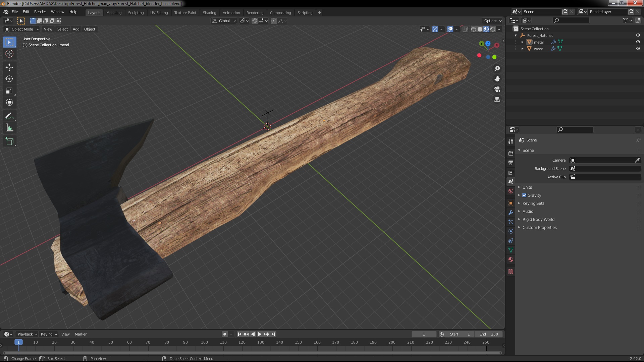The image size is (644, 362).
Task: Click the timeline horizontal scrollbar
Action: [252, 353]
